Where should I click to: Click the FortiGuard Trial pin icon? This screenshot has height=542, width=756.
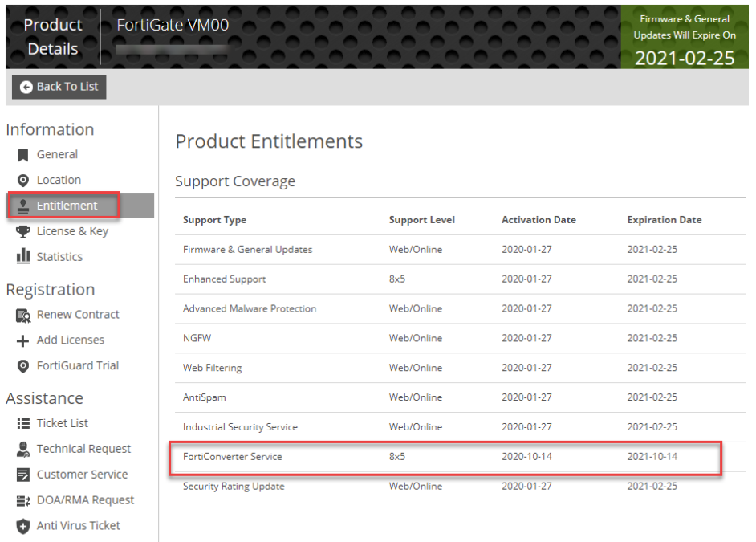coord(22,366)
